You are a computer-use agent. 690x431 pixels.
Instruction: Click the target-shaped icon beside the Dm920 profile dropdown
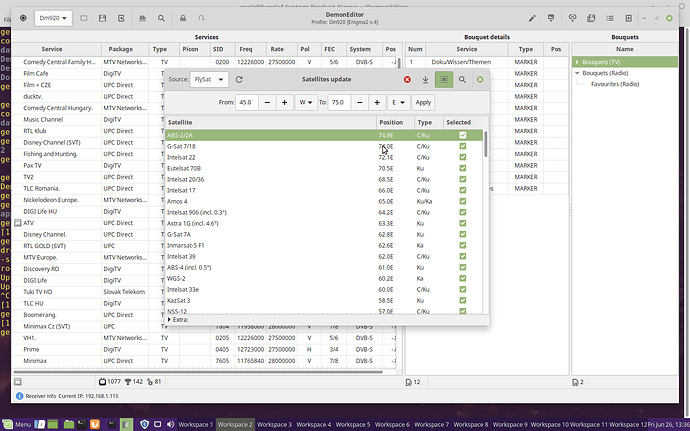[x=23, y=18]
